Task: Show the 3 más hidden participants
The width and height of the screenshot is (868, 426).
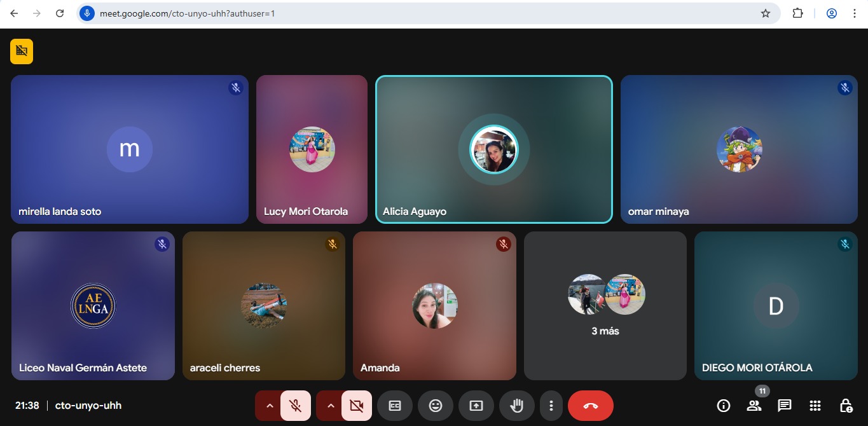Action: [605, 306]
